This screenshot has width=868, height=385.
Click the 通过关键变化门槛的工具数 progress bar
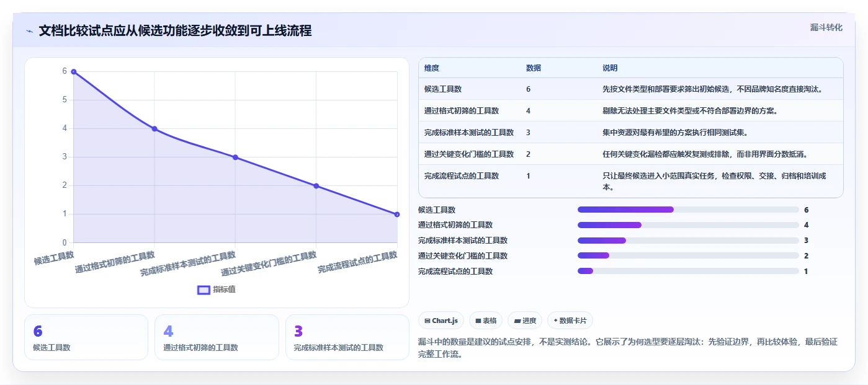coord(688,255)
